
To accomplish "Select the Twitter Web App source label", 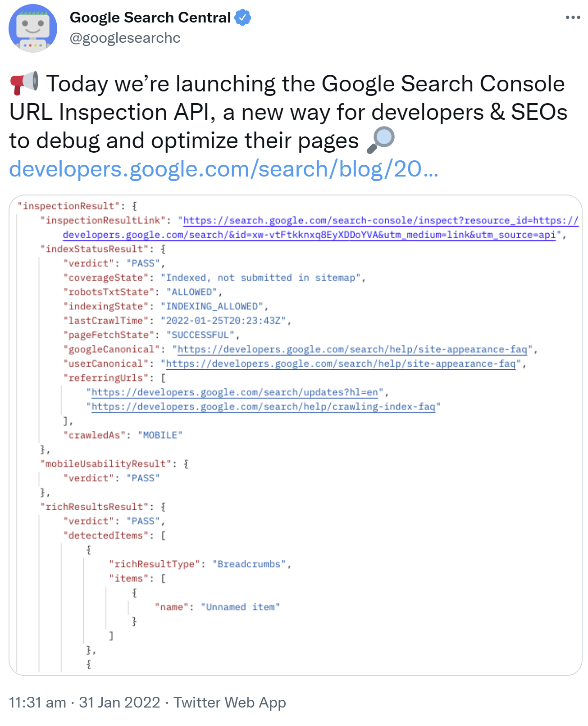I will 230,702.
